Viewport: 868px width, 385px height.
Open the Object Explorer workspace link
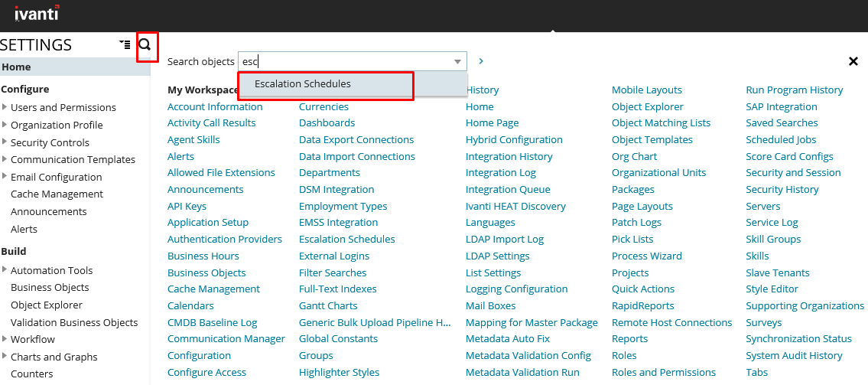pos(647,107)
